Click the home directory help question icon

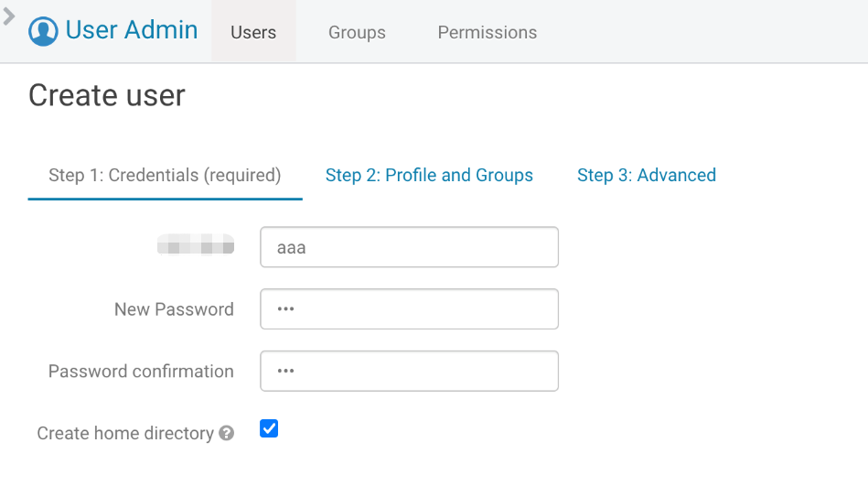coord(227,434)
